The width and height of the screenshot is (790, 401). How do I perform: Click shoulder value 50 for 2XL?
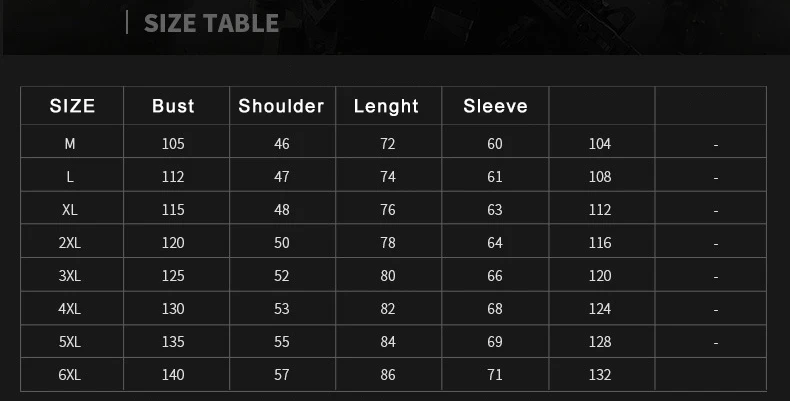coord(282,243)
